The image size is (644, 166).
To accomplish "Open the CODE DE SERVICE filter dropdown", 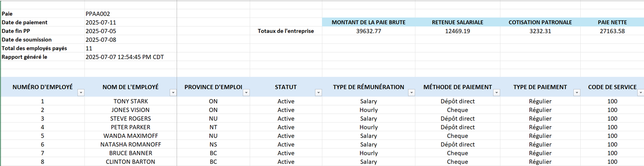I will 641,93.
